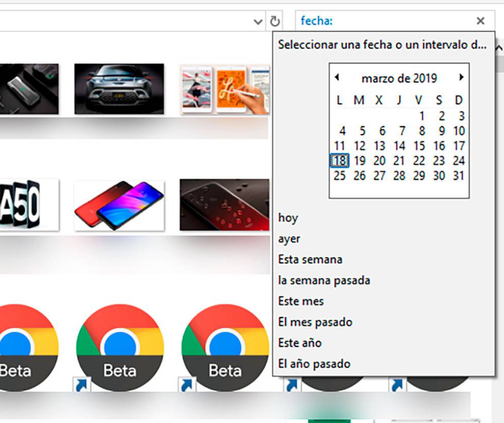The width and height of the screenshot is (504, 423).
Task: Select 'Este mes' date filter
Action: tap(301, 302)
